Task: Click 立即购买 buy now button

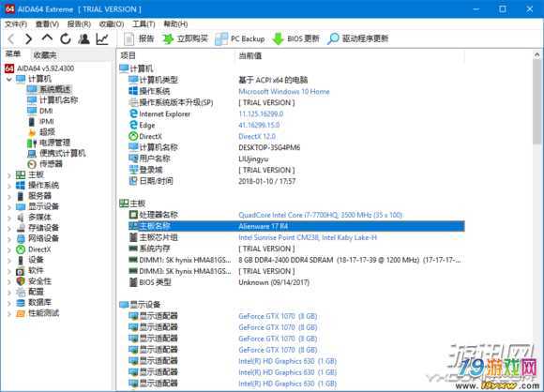Action: [186, 38]
